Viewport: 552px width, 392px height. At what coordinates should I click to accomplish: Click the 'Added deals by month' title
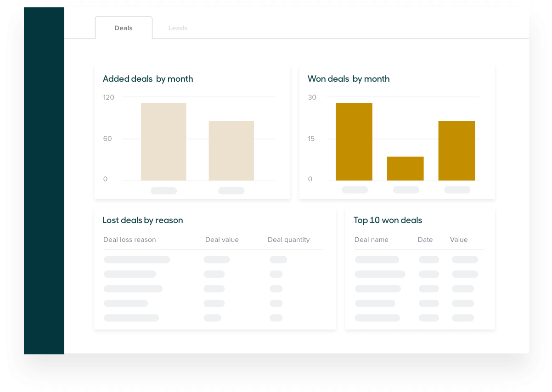(148, 79)
